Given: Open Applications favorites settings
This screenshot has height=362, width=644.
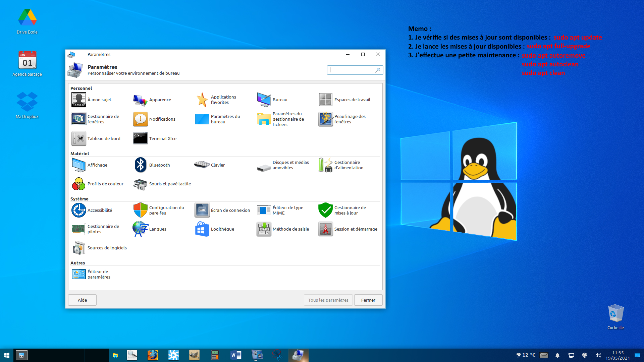Looking at the screenshot, I should 216,100.
